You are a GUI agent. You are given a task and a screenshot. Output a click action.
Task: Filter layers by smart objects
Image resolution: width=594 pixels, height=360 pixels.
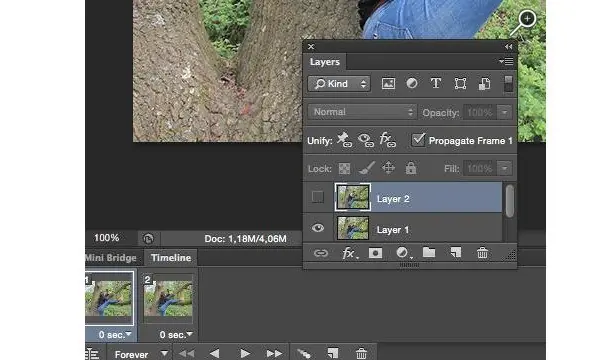485,83
